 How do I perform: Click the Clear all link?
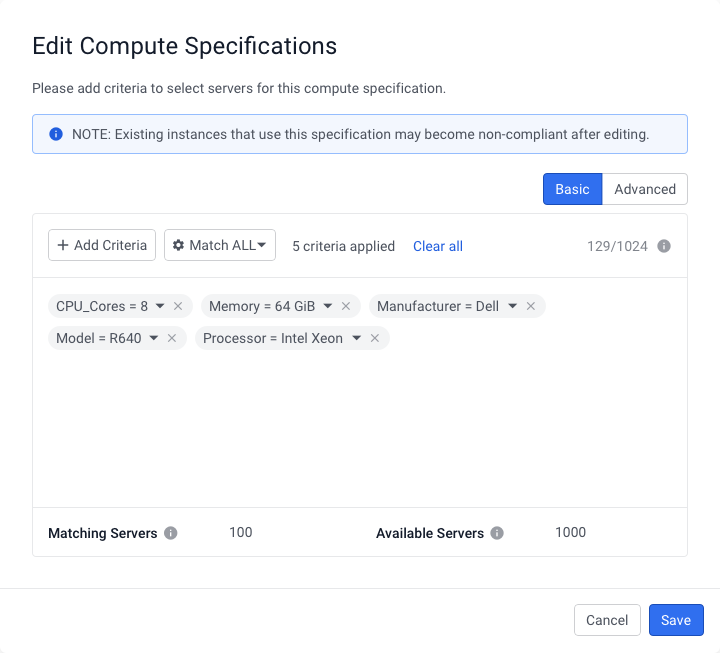pos(438,246)
